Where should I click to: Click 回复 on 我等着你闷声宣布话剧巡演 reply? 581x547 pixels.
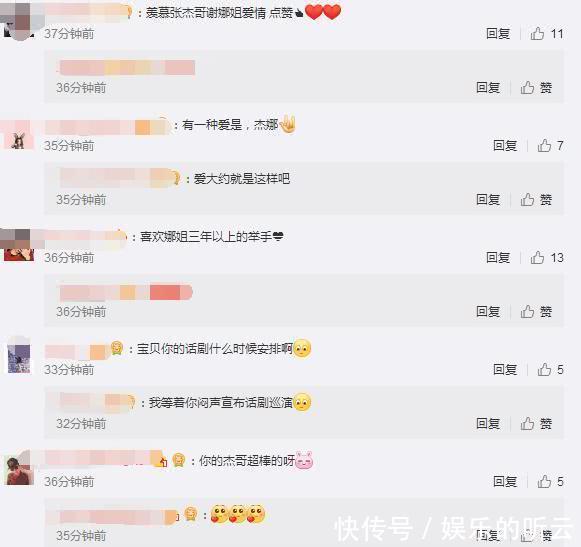tap(488, 424)
